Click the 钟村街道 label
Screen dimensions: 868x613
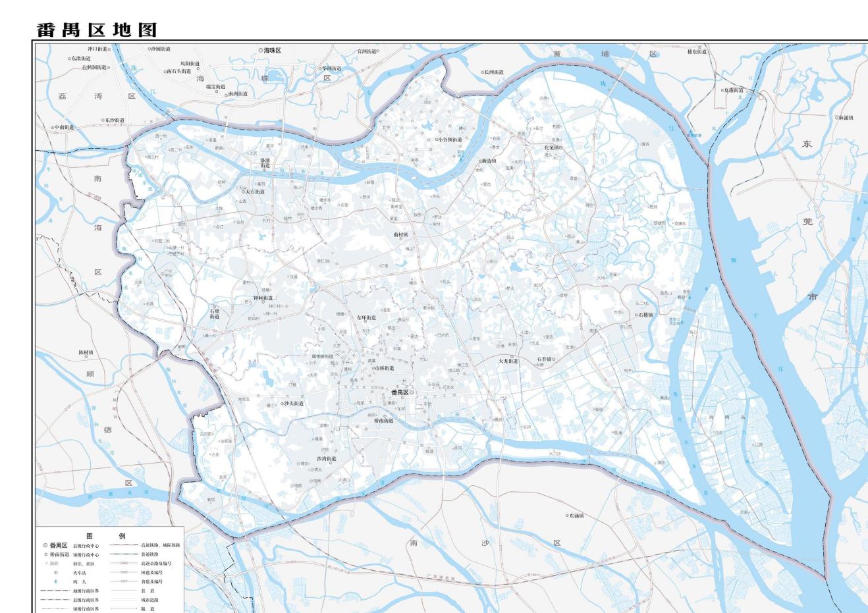click(x=263, y=298)
